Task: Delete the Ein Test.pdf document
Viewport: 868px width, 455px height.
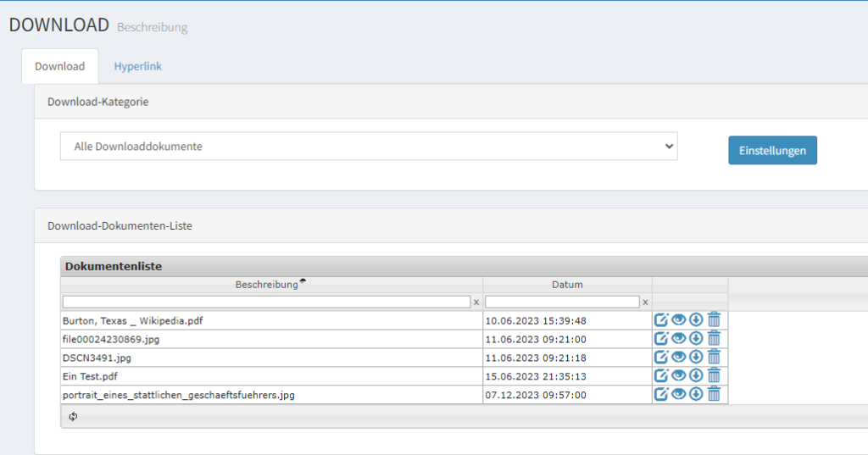Action: point(714,375)
